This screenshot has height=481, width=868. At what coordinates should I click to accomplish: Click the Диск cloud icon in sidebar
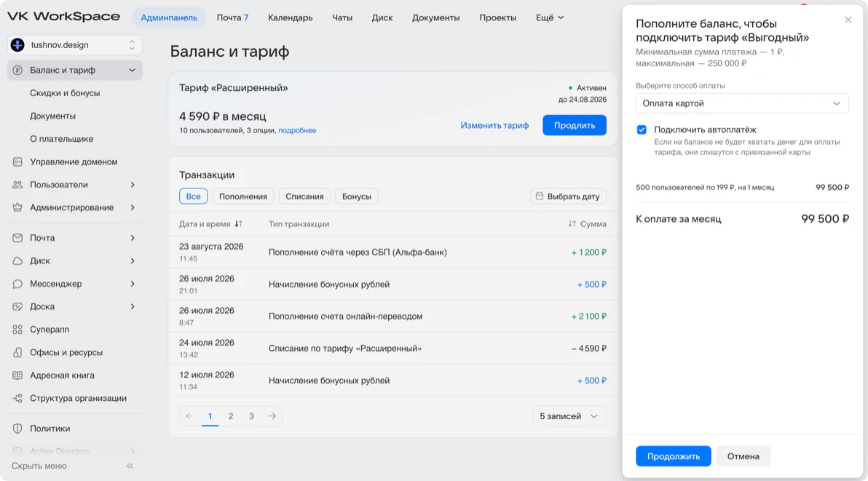(x=17, y=261)
